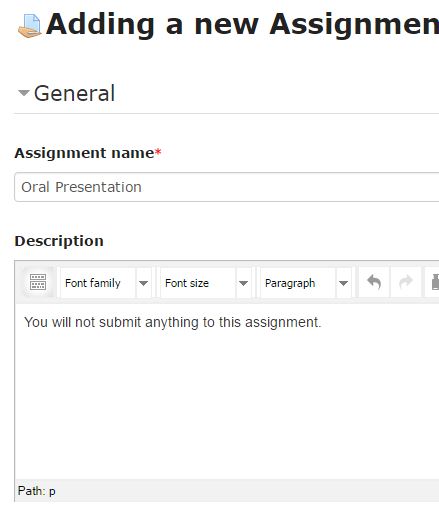Click the Redo arrow in the editor toolbar
This screenshot has width=439, height=512.
pos(406,283)
